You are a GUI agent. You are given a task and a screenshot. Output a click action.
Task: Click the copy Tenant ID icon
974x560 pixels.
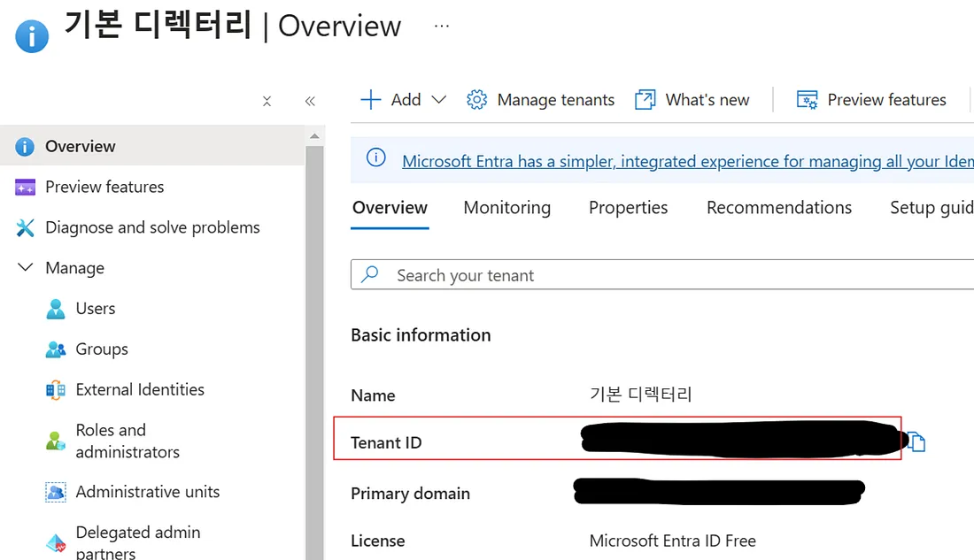pos(916,441)
